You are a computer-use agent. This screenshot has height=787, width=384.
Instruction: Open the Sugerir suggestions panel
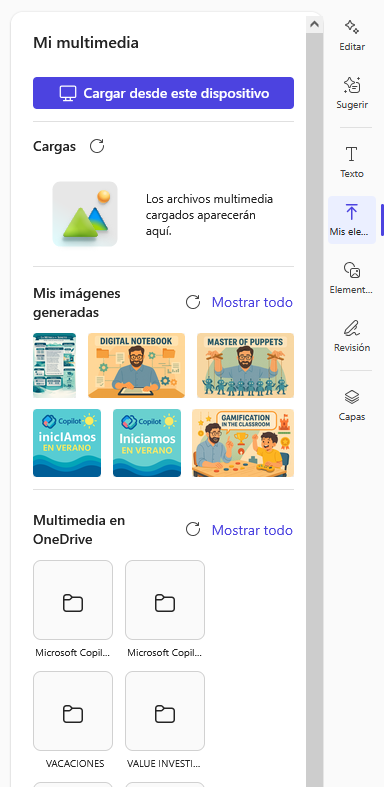[351, 93]
